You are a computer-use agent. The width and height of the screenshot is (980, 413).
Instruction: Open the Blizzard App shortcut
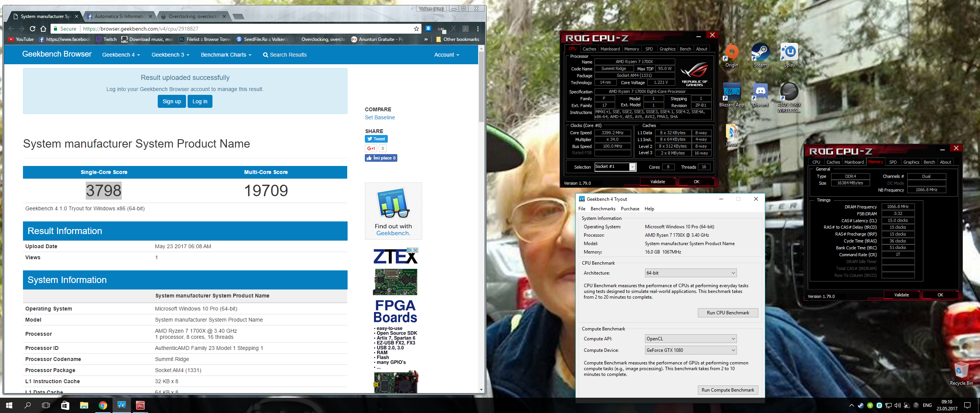(732, 95)
